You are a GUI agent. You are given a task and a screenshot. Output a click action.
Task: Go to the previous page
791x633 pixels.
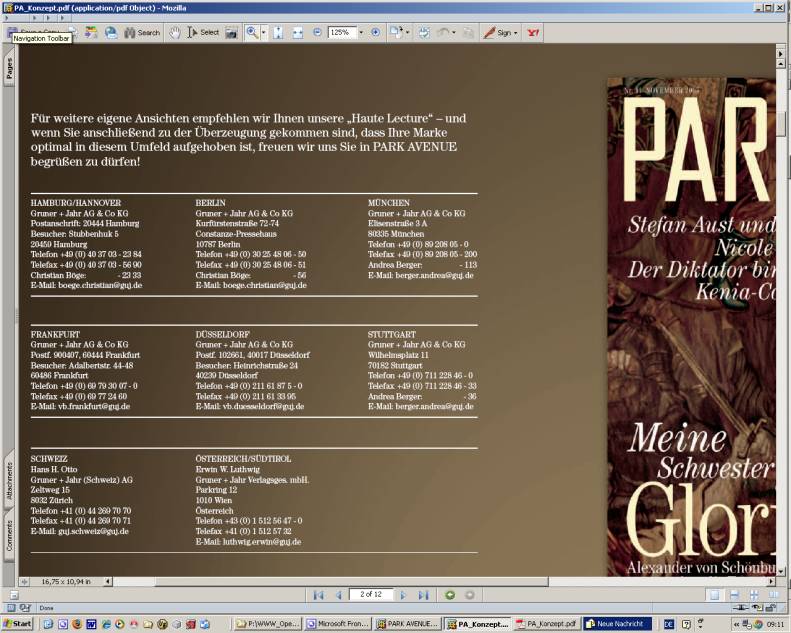[x=338, y=595]
